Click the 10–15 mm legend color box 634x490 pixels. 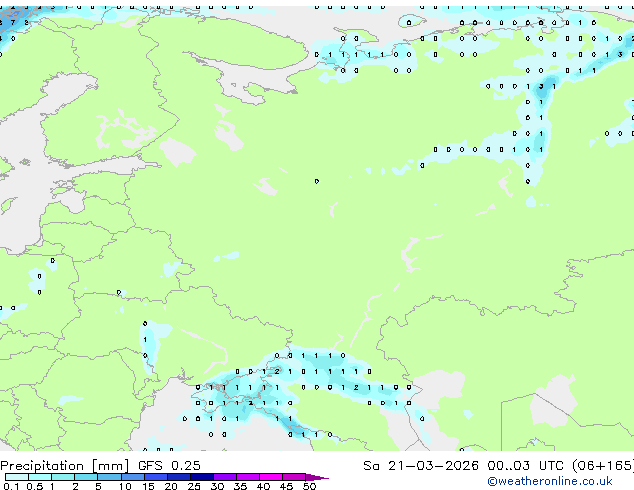(132, 477)
